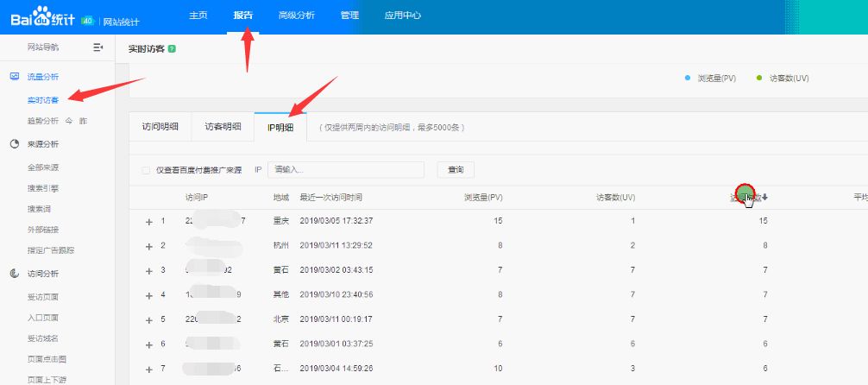Click the 访问分析 moon-shaped icon
868x385 pixels.
coord(15,274)
